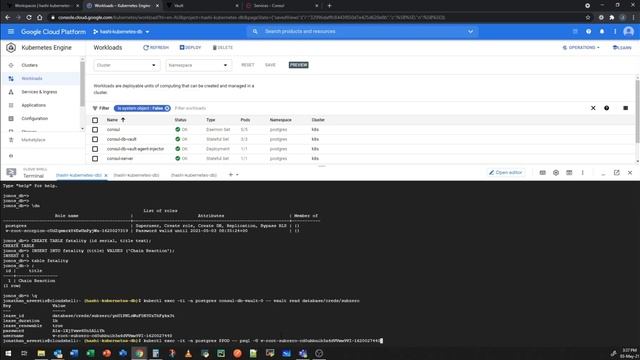Click the sidebar vertical scrollbar
Image resolution: width=640 pixels, height=360 pixels.
pos(82,83)
